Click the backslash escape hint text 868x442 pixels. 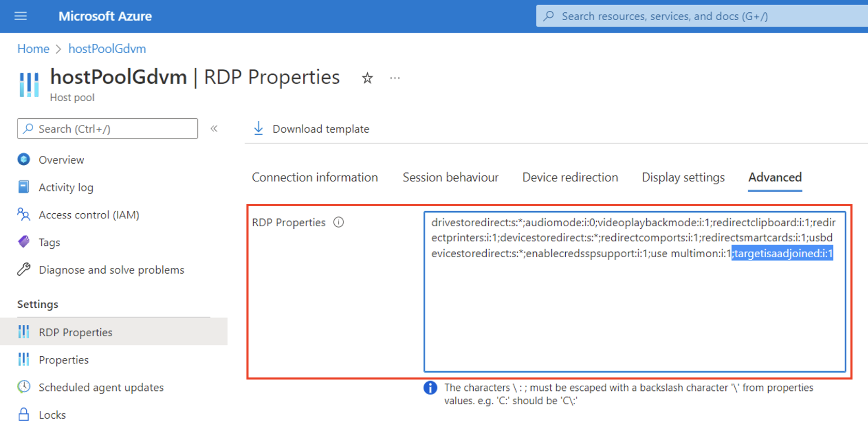(628, 394)
